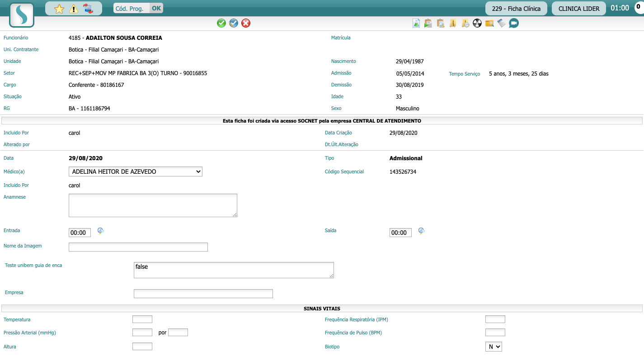This screenshot has height=357, width=644.
Task: Click the Cargo value Conferente - 80186167
Action: click(96, 85)
